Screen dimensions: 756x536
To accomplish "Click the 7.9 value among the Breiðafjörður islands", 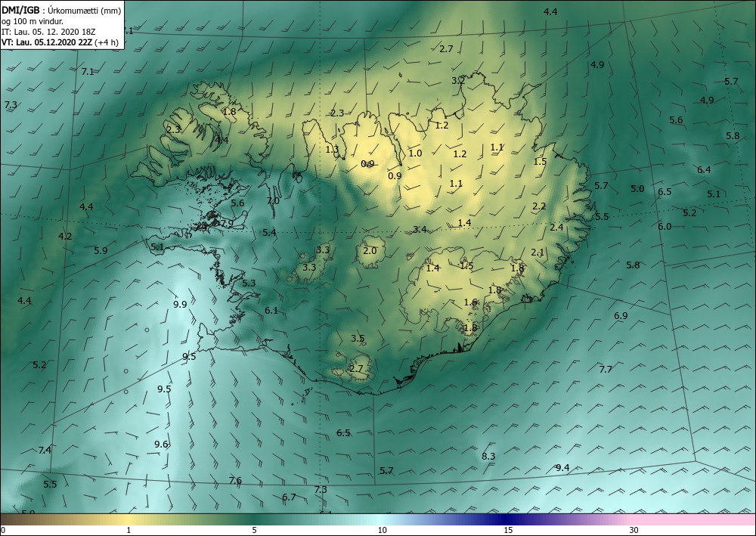I will click(226, 223).
